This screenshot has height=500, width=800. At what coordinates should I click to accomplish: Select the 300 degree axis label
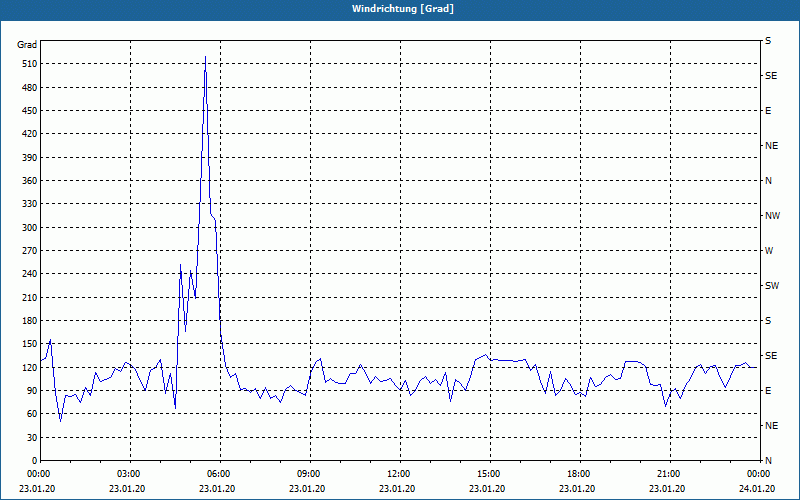coord(30,228)
